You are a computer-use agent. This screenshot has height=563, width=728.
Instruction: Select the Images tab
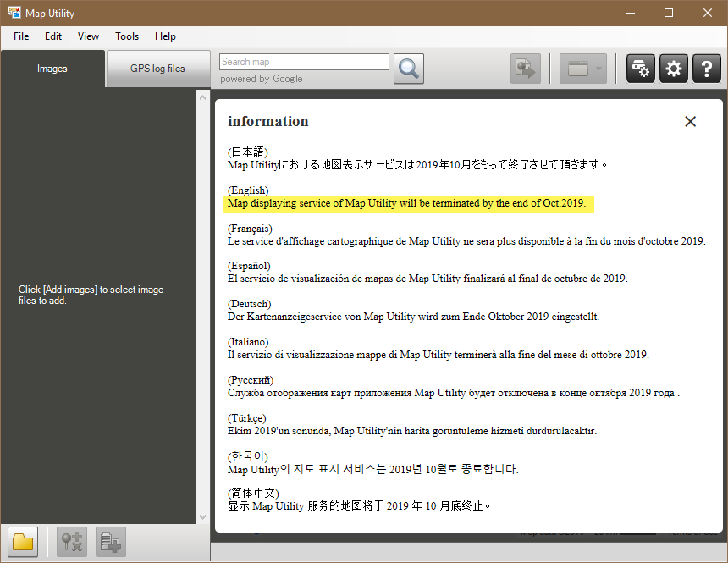52,69
